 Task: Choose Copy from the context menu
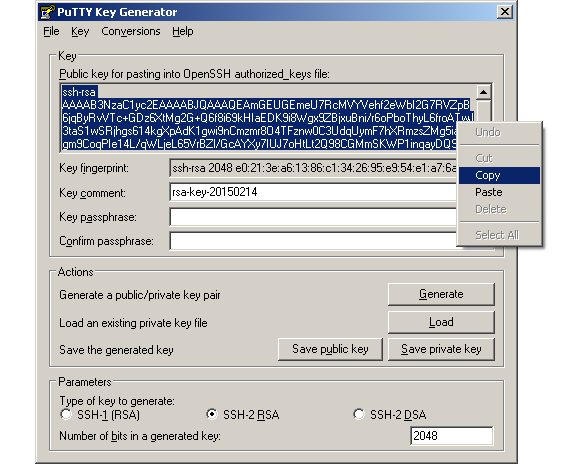(499, 175)
